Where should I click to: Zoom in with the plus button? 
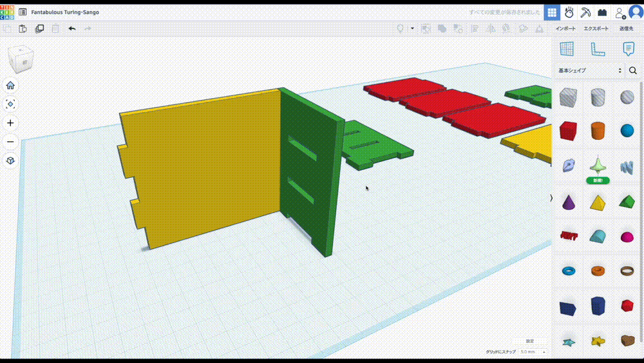[x=10, y=123]
